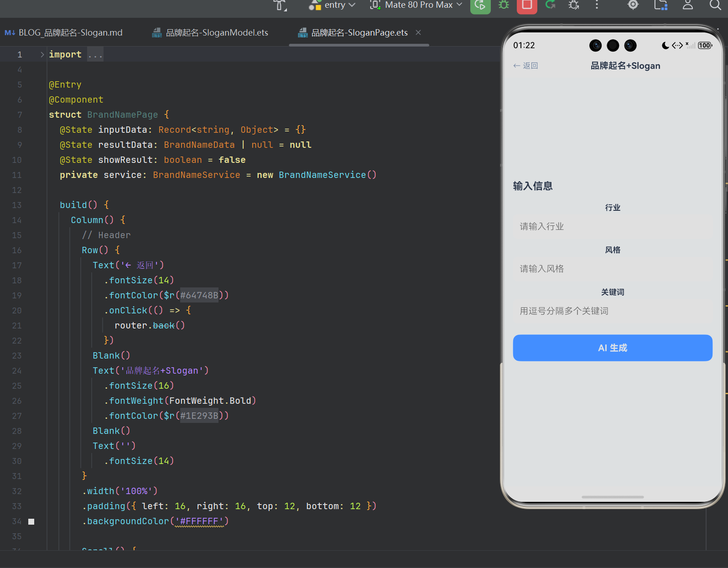The width and height of the screenshot is (728, 568).
Task: Tap 返回 back link in phone preview
Action: tap(525, 66)
